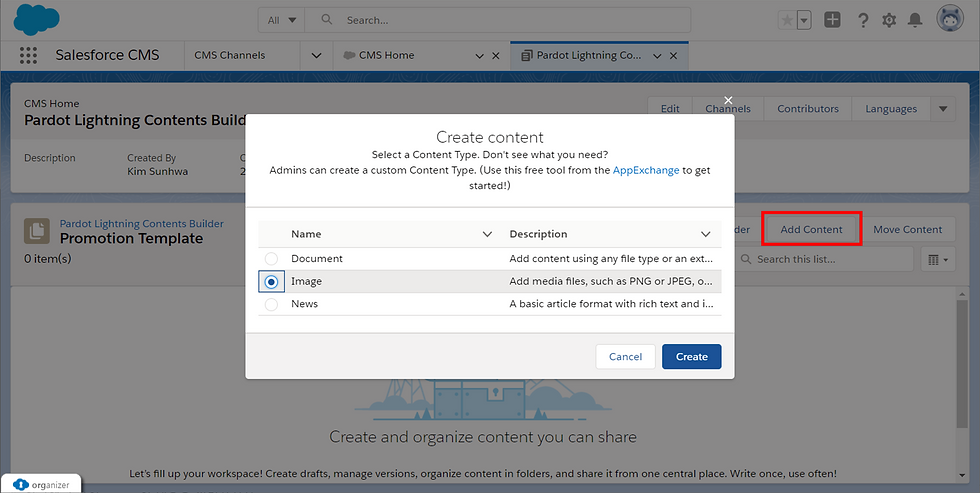
Task: Click the Document content type name
Action: pos(317,258)
